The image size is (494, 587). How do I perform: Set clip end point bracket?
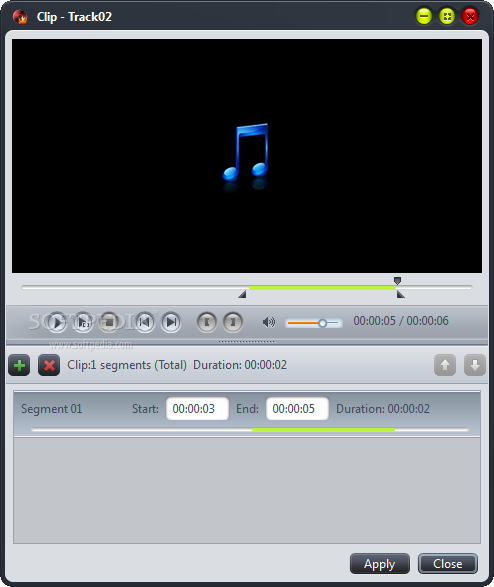pos(233,322)
